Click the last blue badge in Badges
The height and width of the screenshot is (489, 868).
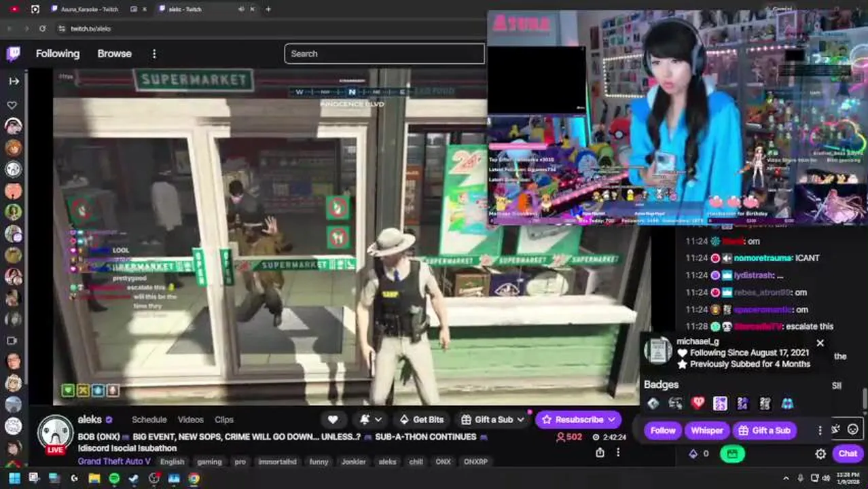click(x=787, y=403)
